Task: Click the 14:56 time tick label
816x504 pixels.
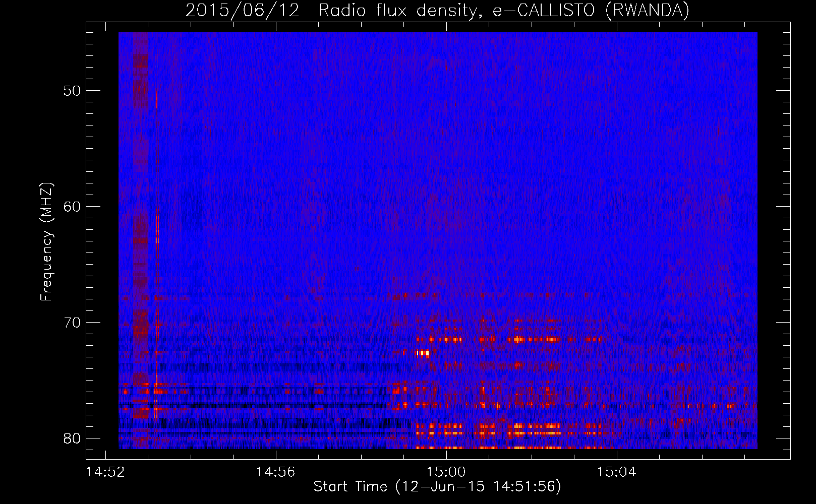Action: click(x=276, y=472)
